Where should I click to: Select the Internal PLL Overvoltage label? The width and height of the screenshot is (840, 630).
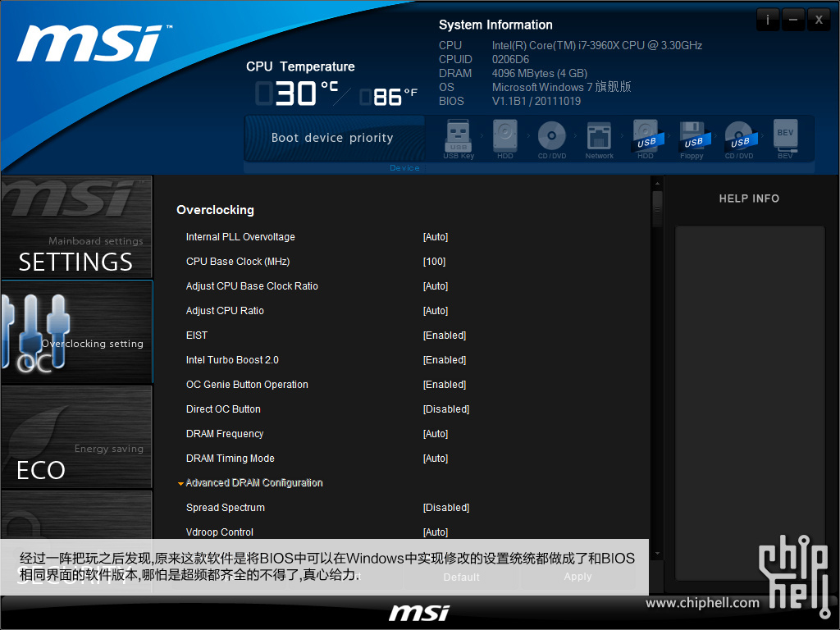(x=240, y=237)
